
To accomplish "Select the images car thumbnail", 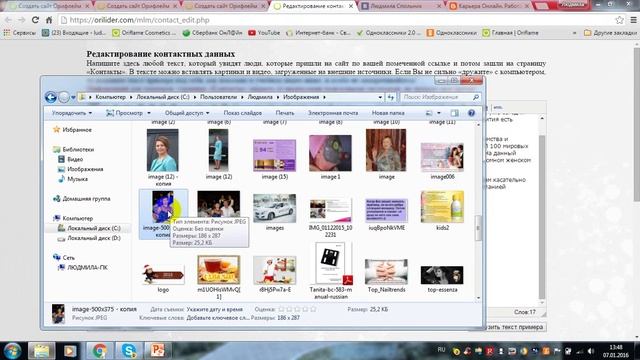I will pyautogui.click(x=274, y=208).
